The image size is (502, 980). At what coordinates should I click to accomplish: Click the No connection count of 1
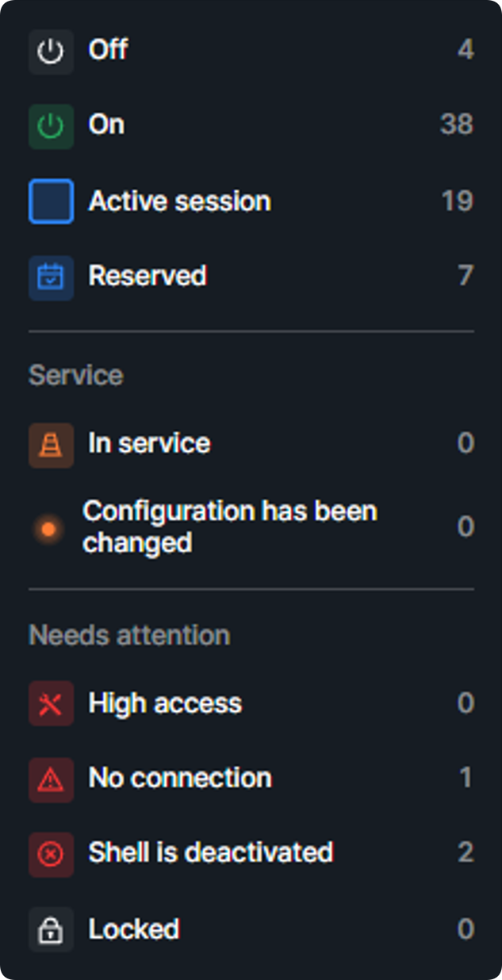pos(466,779)
